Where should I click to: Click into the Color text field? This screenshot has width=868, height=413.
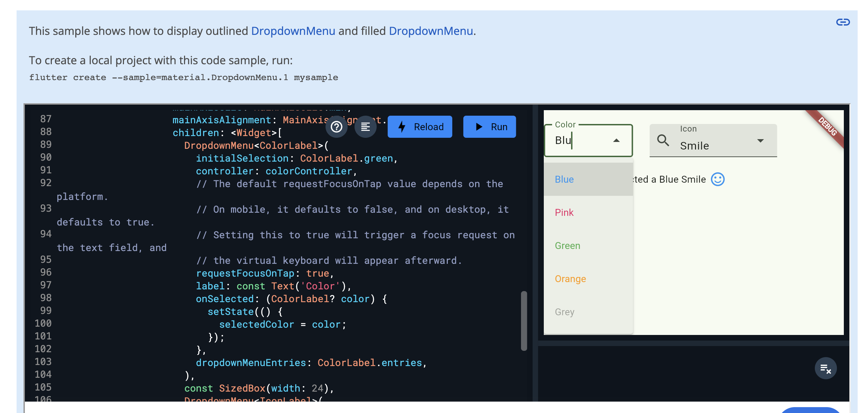(x=580, y=141)
